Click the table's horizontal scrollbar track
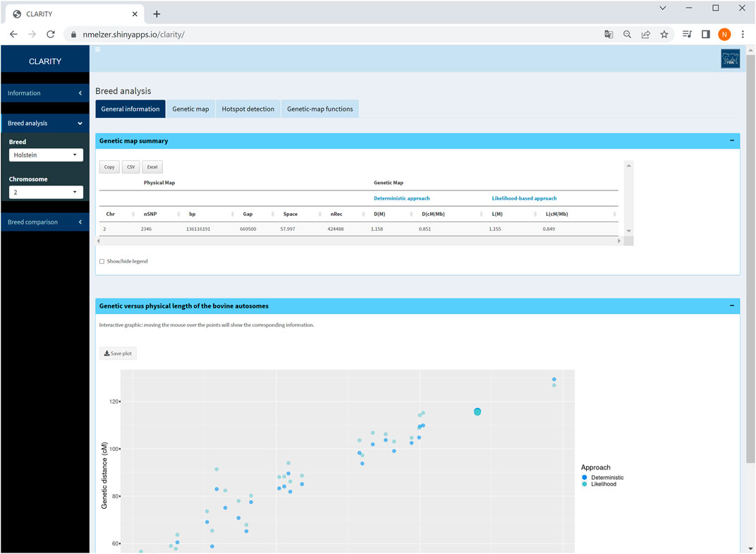The image size is (756, 554). pyautogui.click(x=358, y=241)
